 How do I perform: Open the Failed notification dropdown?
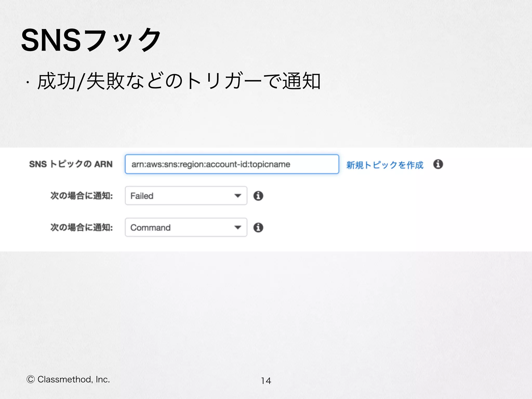pos(186,196)
